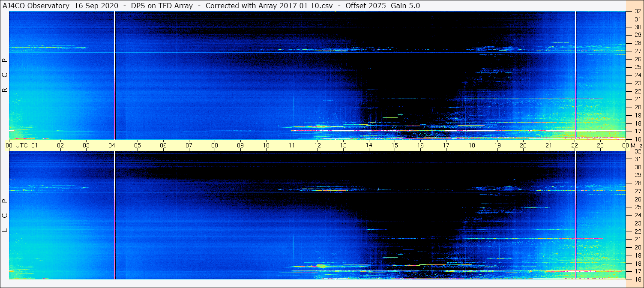Image resolution: width=644 pixels, height=288 pixels.
Task: Click '30' MHz tick in LCP panel
Action: click(x=638, y=167)
